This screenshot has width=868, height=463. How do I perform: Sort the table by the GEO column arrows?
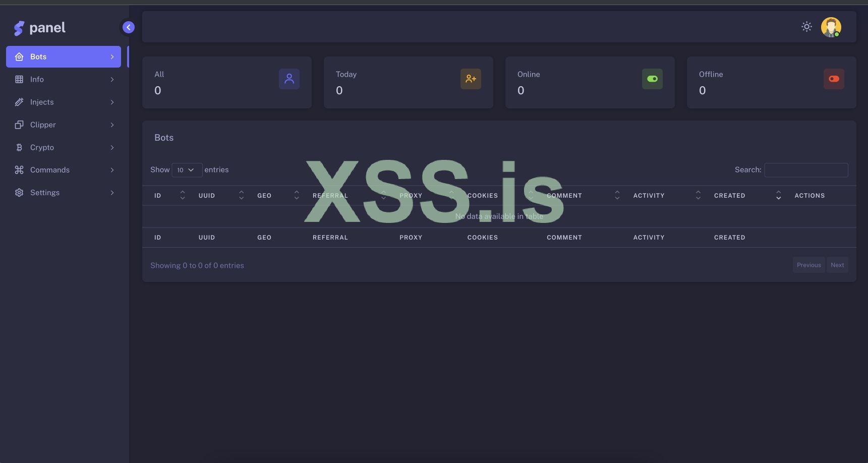[x=297, y=195]
